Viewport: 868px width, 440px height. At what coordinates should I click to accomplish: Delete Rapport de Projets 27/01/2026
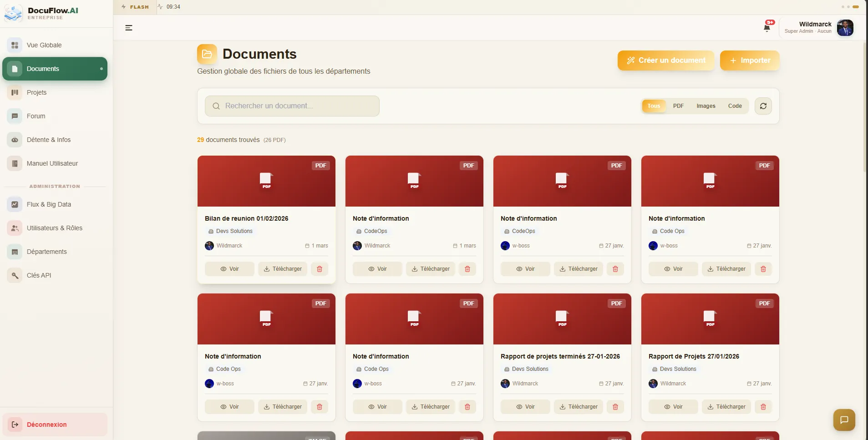tap(763, 407)
